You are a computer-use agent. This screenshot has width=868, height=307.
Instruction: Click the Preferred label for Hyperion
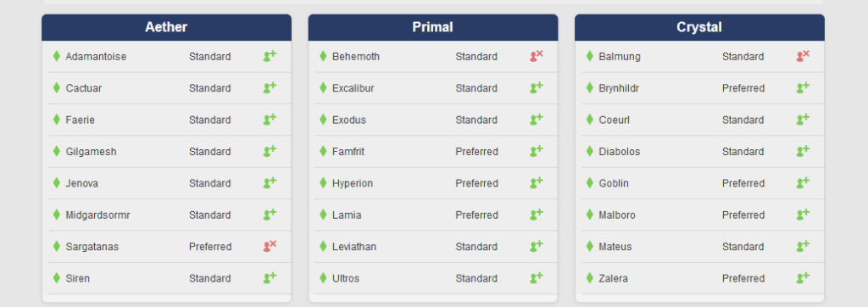coord(476,183)
